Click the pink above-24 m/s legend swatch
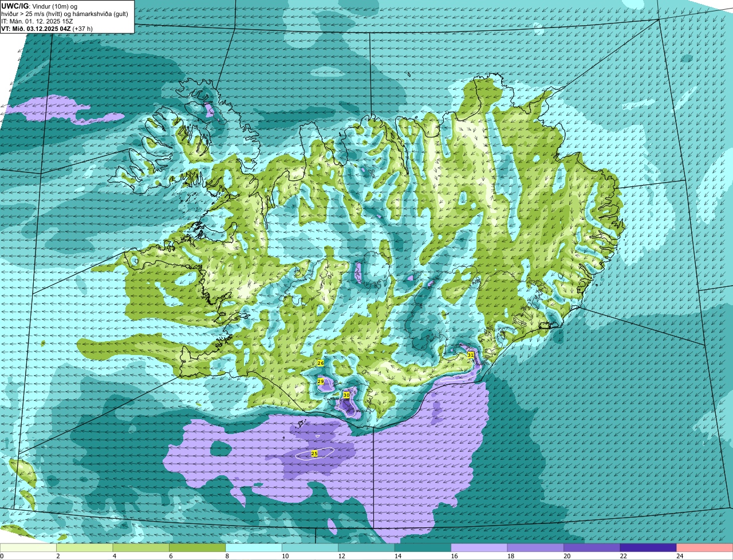Viewport: 733px width, 560px height. [x=704, y=547]
